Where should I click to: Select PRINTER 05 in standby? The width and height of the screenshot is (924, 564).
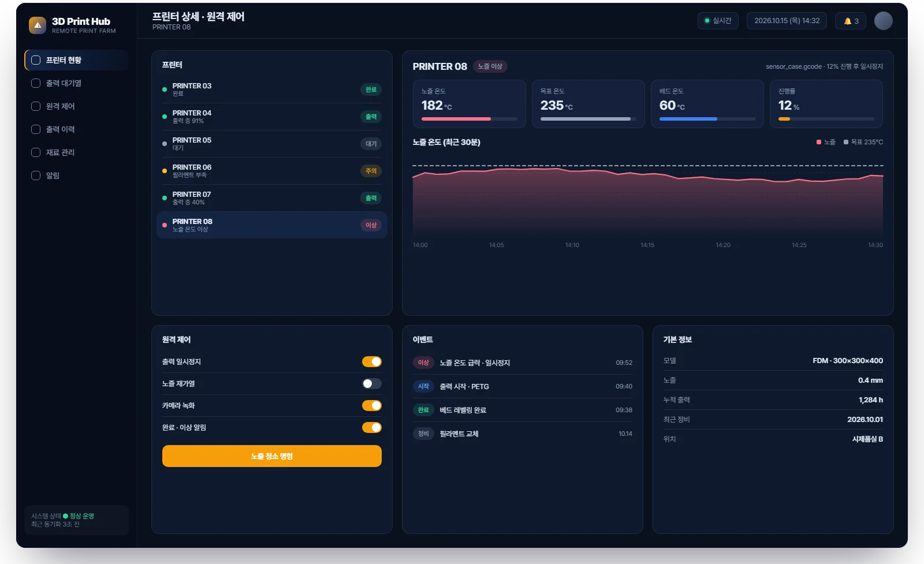click(272, 144)
